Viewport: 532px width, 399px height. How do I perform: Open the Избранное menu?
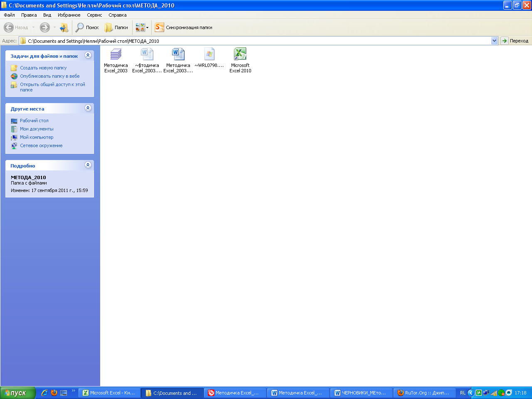coord(69,15)
